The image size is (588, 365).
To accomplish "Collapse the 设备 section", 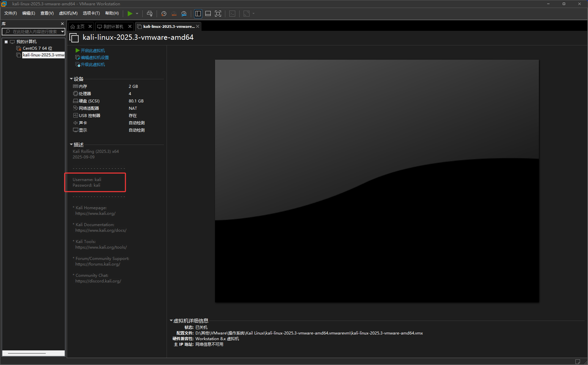I will click(x=71, y=79).
